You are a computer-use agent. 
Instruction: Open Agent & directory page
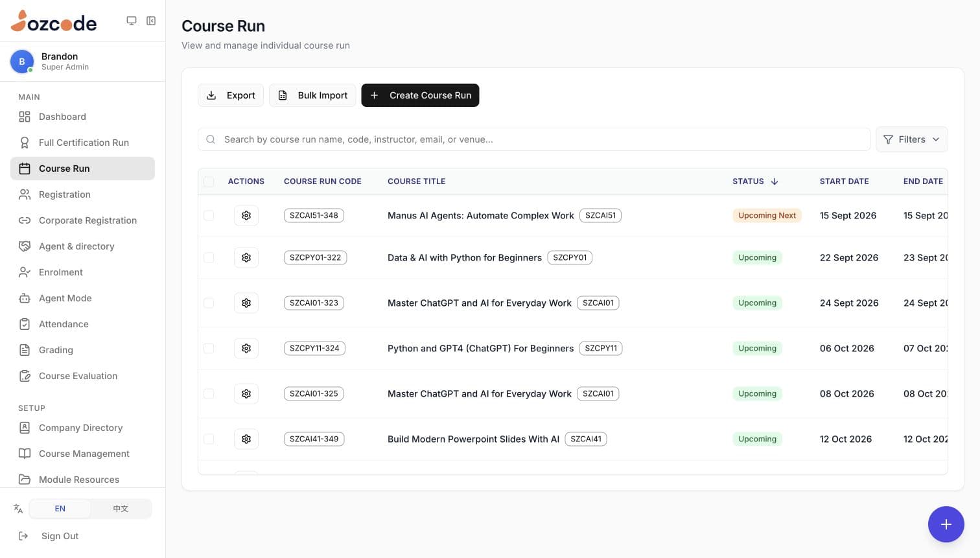[82, 246]
